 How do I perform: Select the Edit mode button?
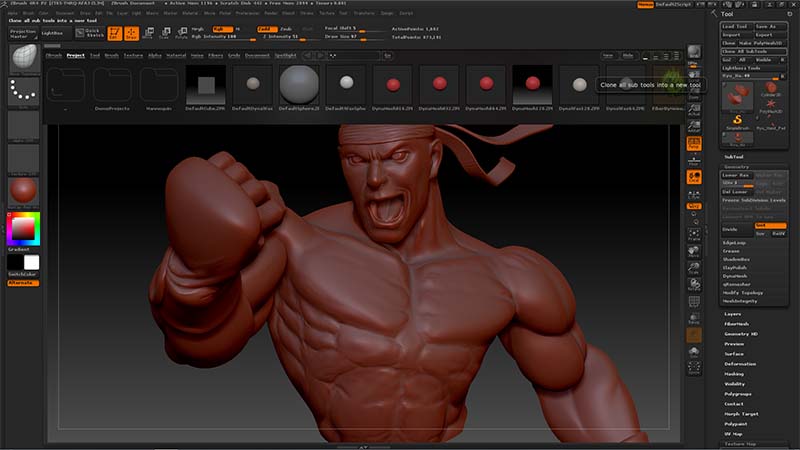(114, 33)
